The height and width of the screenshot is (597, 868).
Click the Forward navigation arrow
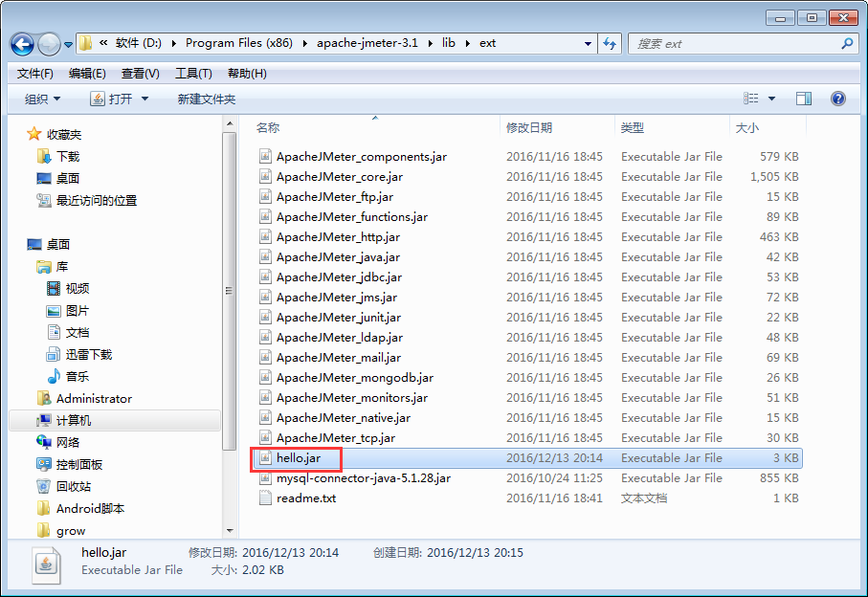49,44
